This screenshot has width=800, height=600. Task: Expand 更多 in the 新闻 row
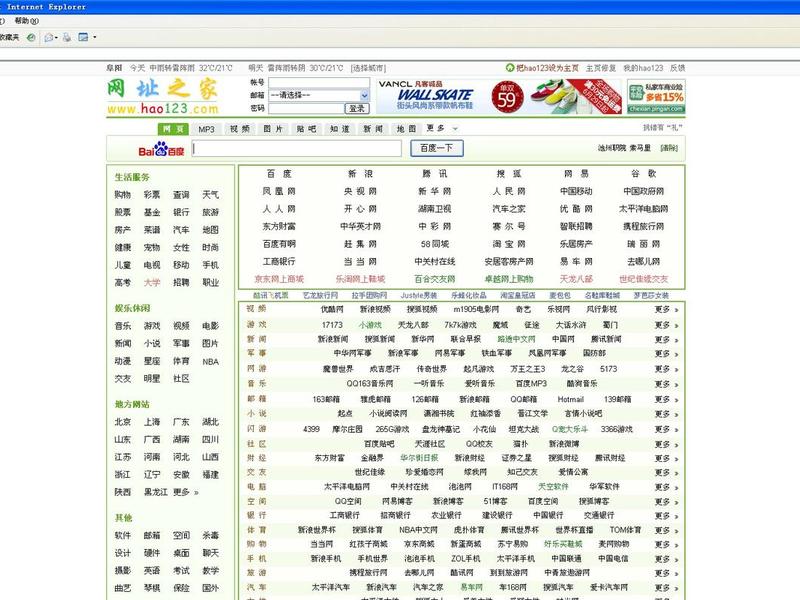(x=666, y=339)
